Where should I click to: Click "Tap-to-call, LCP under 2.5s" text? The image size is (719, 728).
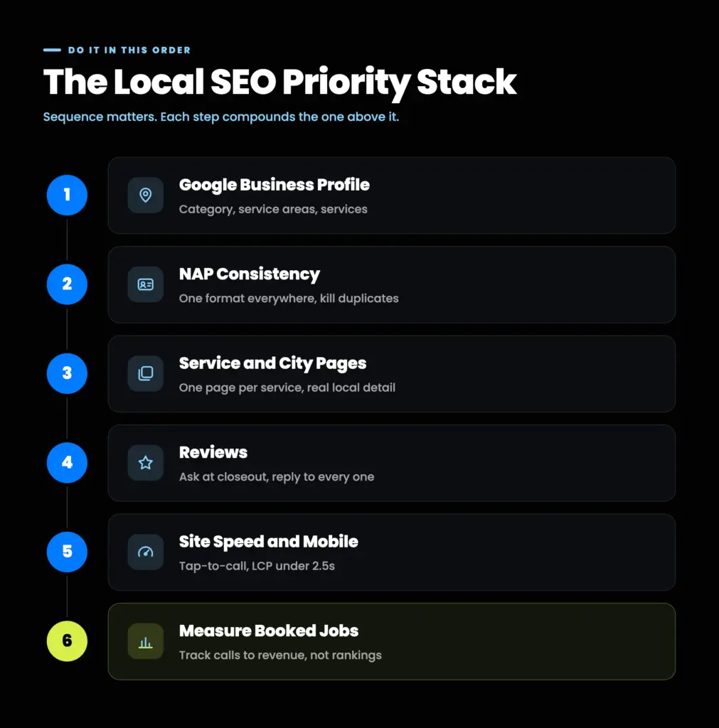257,566
